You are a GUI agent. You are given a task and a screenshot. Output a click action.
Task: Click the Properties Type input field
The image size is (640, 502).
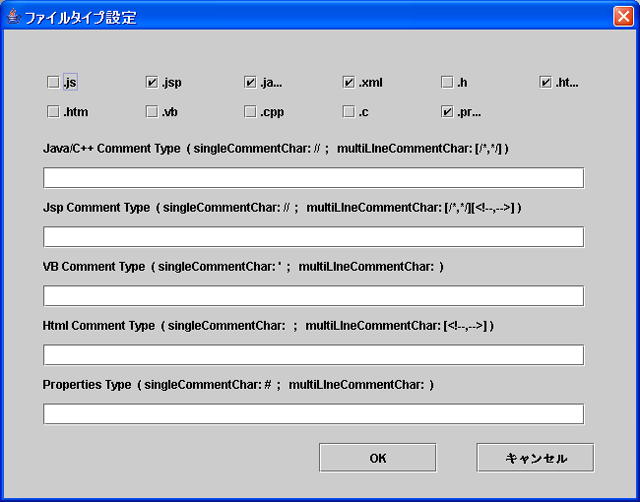click(x=313, y=414)
